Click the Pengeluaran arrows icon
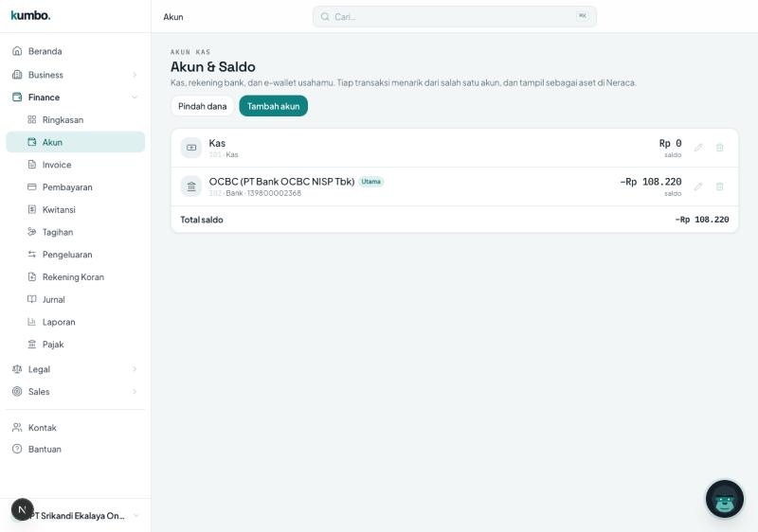758x532 pixels. [x=32, y=254]
